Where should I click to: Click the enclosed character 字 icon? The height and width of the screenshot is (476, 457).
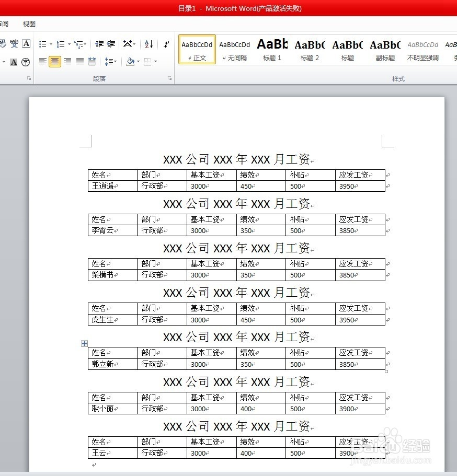[26, 62]
